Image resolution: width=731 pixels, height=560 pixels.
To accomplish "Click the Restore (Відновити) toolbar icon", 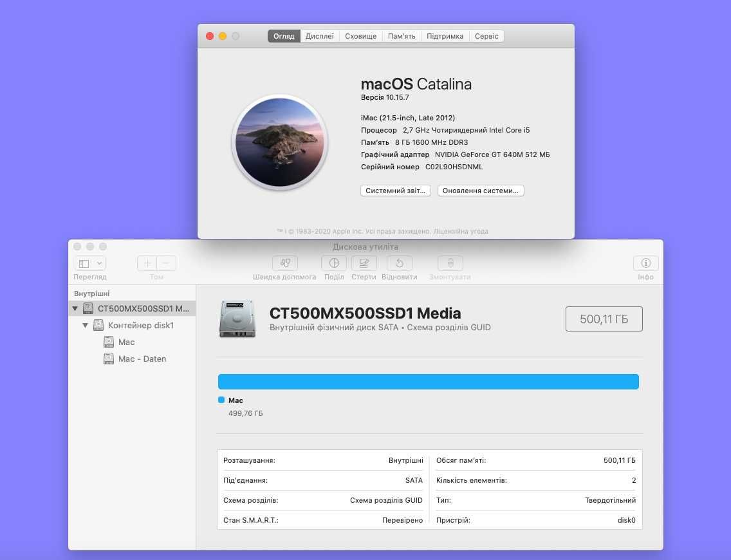I will [x=400, y=263].
